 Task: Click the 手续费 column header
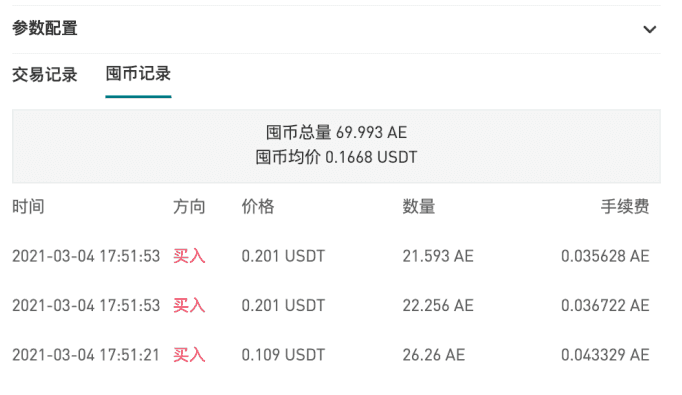pos(625,207)
